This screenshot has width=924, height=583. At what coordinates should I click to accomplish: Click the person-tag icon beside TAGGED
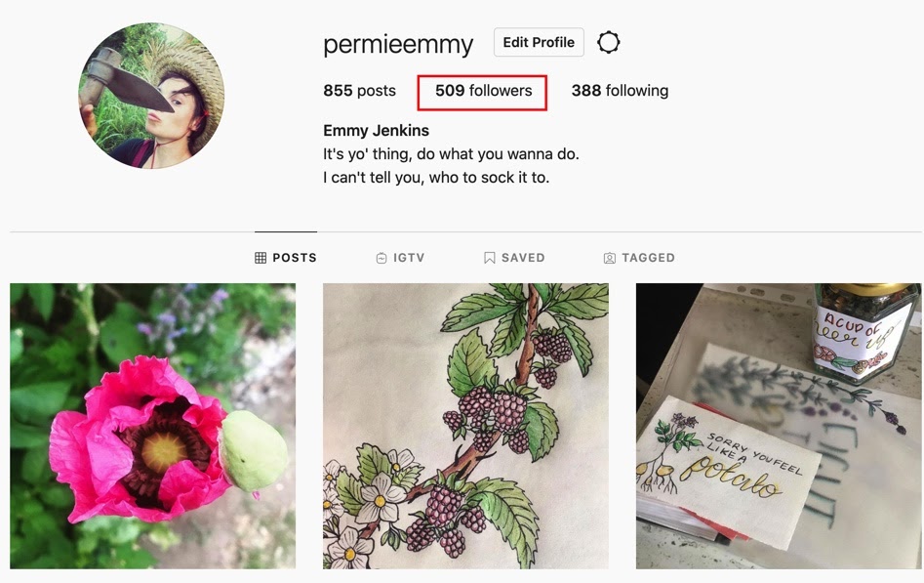point(610,258)
